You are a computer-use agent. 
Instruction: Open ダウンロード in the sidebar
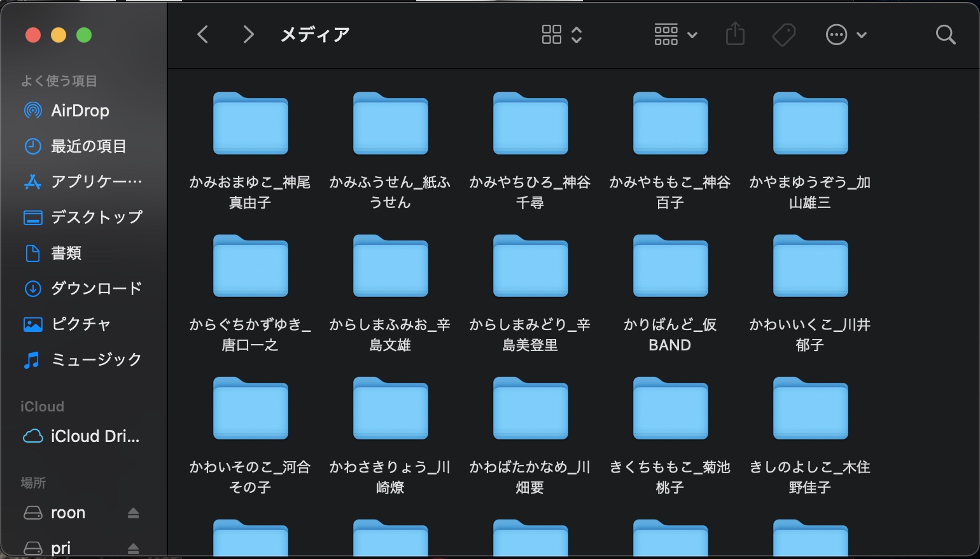pos(83,289)
